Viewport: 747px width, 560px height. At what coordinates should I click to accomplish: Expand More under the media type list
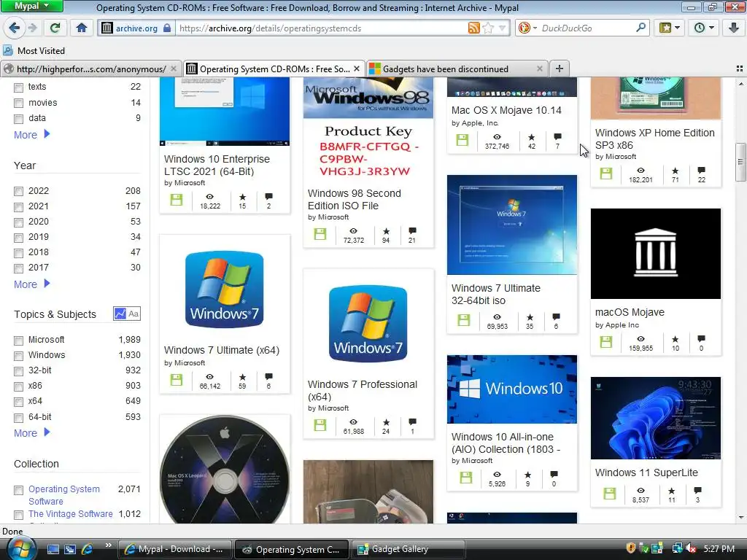point(32,135)
